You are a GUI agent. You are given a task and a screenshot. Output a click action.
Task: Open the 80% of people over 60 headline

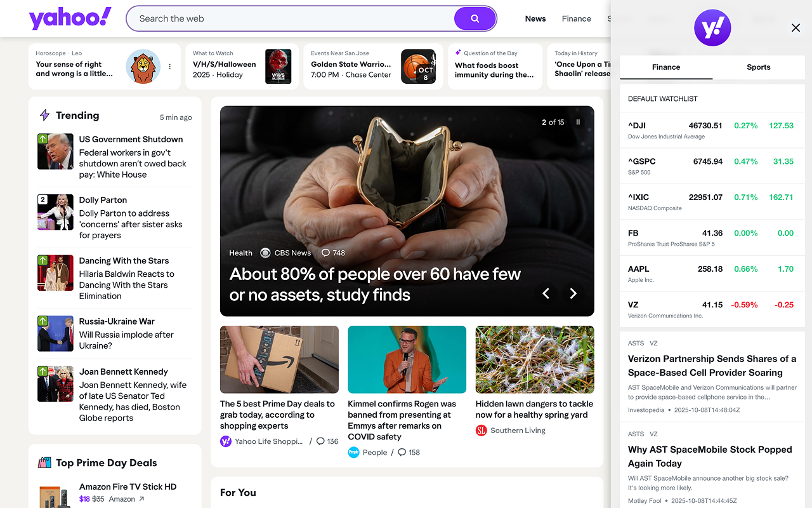375,284
